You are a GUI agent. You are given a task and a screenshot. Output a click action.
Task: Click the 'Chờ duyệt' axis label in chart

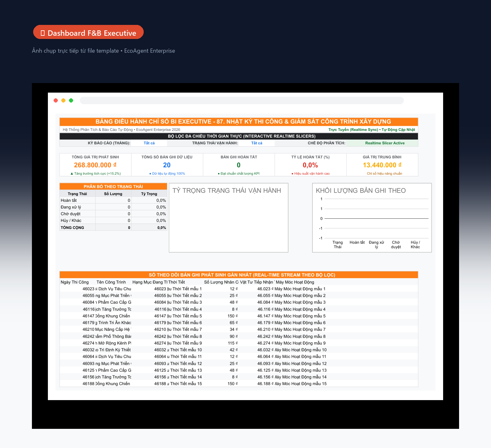coord(396,245)
